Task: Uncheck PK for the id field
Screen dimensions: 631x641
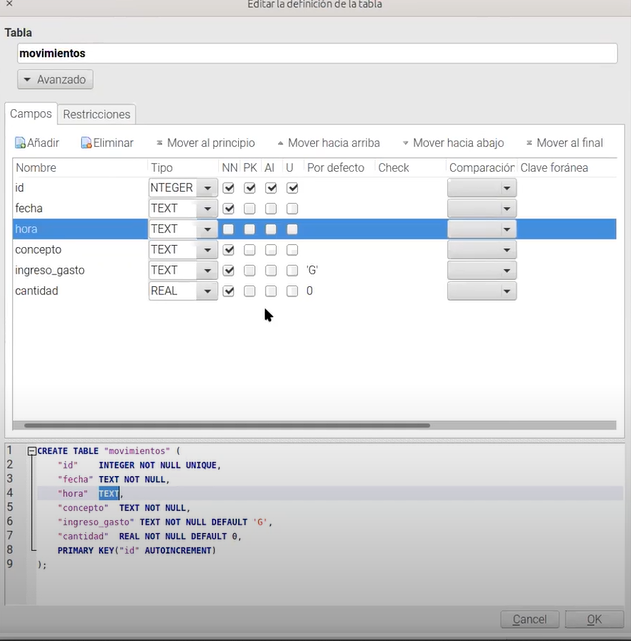Action: tap(250, 188)
